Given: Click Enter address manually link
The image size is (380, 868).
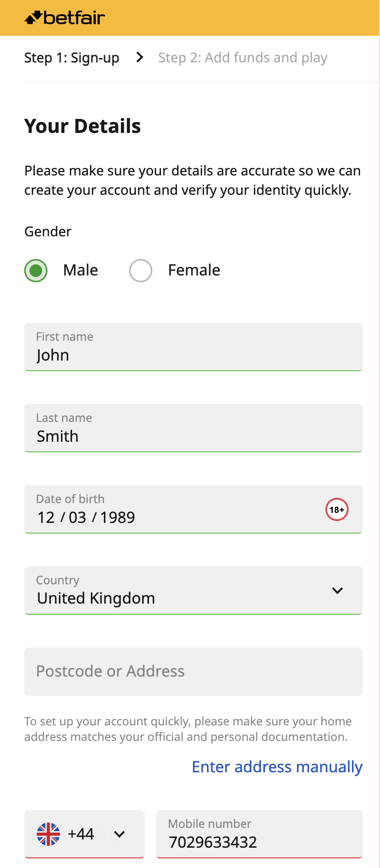Looking at the screenshot, I should coord(277,767).
